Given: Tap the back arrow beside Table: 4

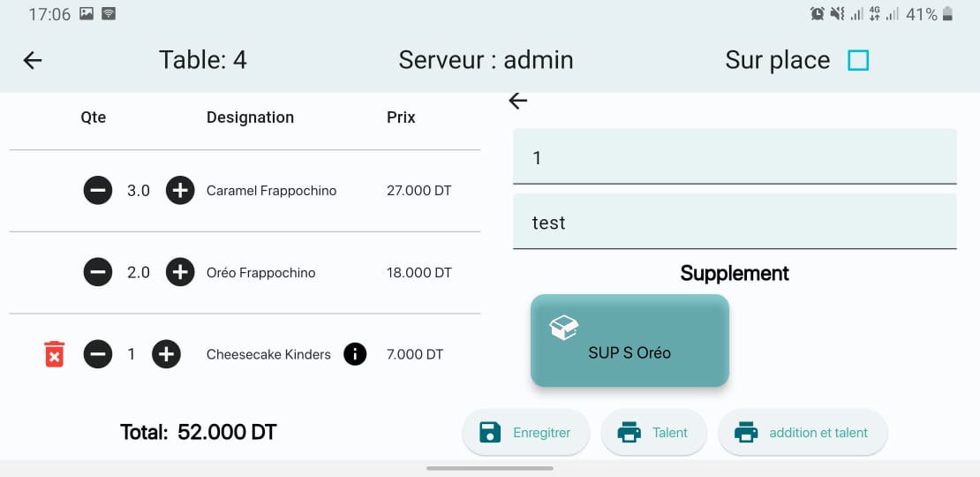Looking at the screenshot, I should (x=33, y=60).
